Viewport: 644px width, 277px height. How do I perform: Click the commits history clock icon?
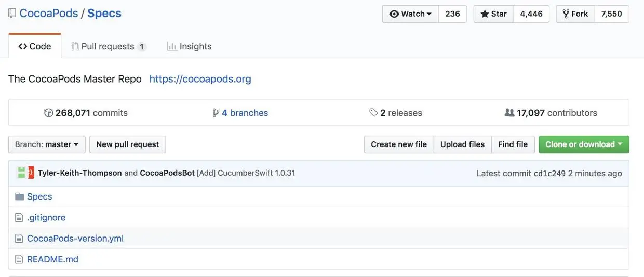[49, 113]
